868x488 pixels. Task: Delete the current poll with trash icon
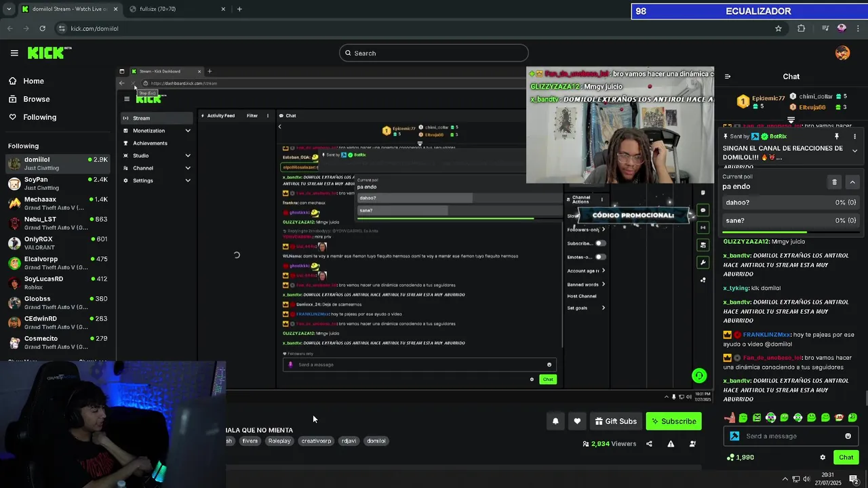click(x=834, y=182)
